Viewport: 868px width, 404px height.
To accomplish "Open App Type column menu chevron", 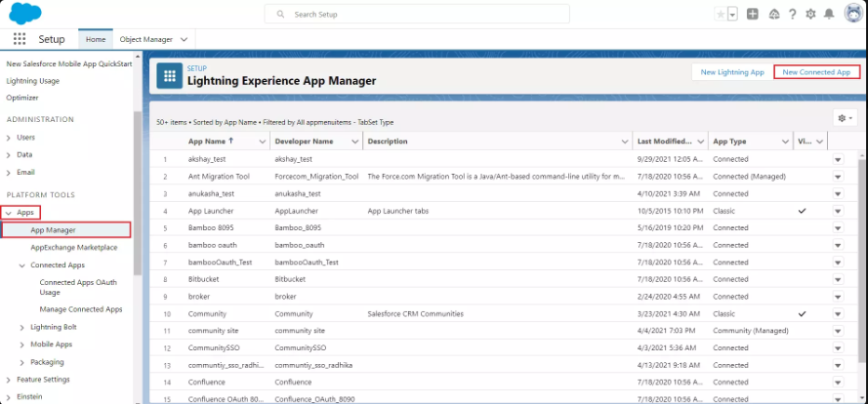I will (785, 141).
